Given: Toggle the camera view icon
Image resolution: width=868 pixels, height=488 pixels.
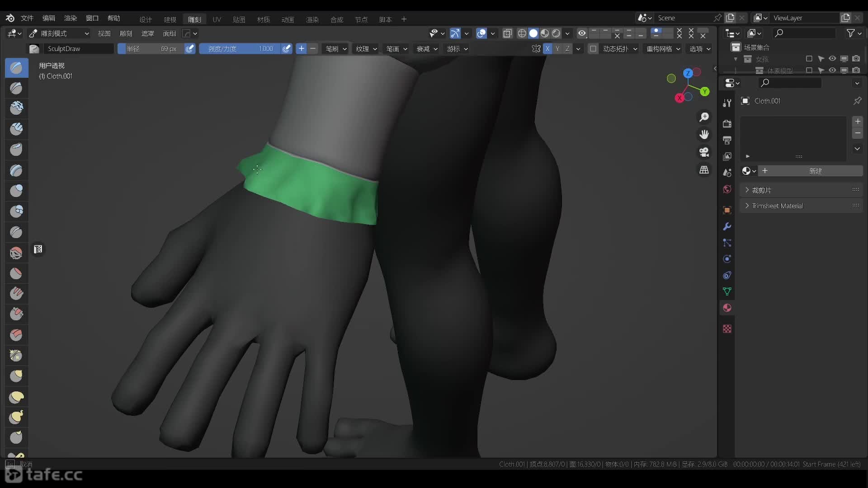Looking at the screenshot, I should click(x=704, y=152).
